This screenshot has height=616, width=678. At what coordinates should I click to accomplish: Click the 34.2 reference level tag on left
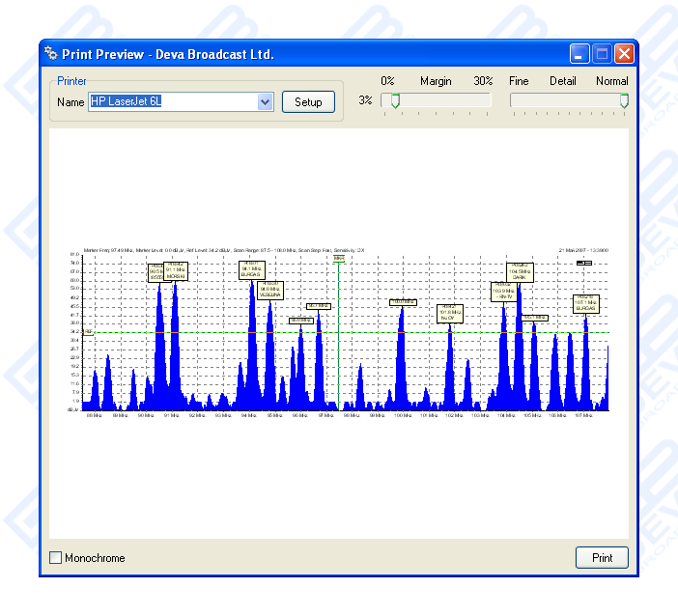coord(87,332)
